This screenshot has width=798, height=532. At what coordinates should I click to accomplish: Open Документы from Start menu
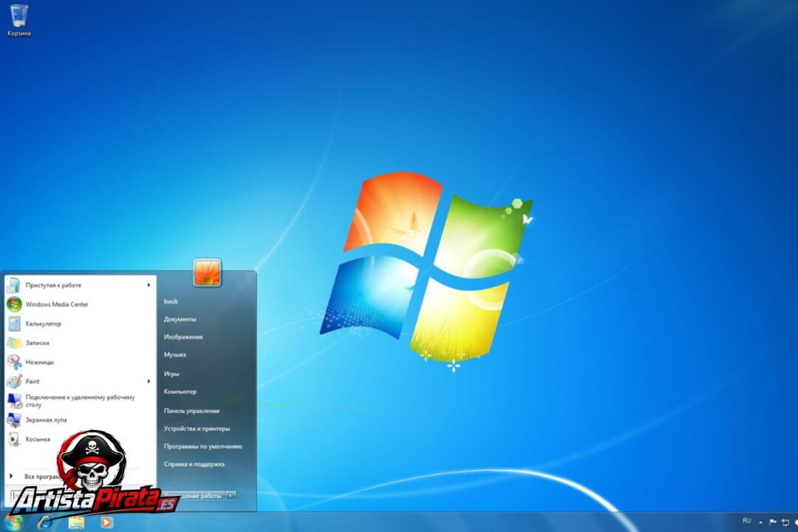[180, 319]
